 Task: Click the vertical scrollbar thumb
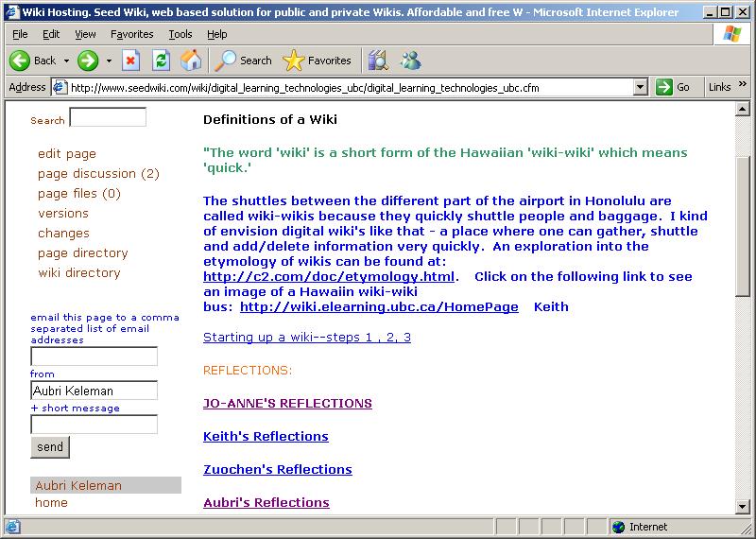[743, 226]
